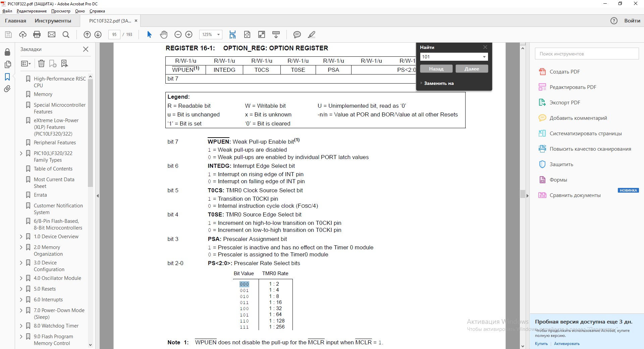
Task: Expand 1.0 Device Overview bookmark
Action: pos(21,237)
